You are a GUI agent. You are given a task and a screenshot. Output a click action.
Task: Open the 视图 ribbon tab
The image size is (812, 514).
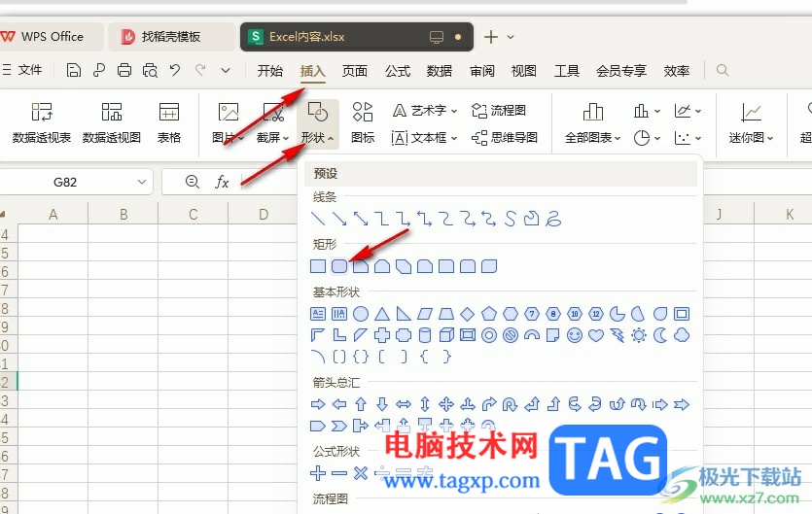click(x=523, y=70)
